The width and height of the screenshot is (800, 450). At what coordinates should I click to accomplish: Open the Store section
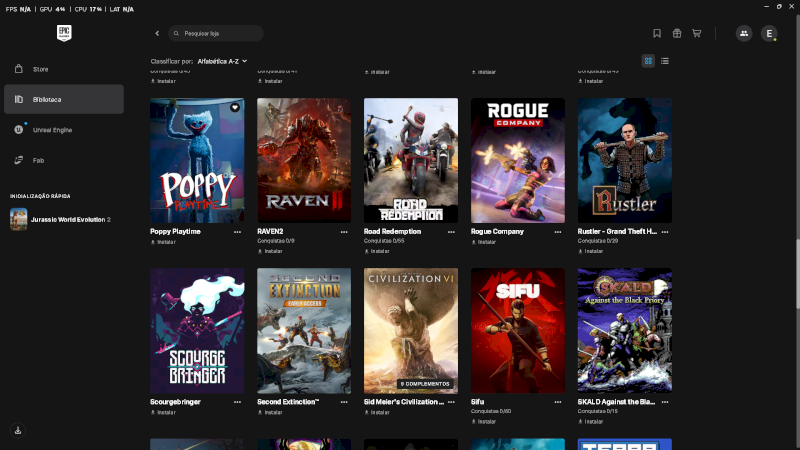(x=64, y=69)
